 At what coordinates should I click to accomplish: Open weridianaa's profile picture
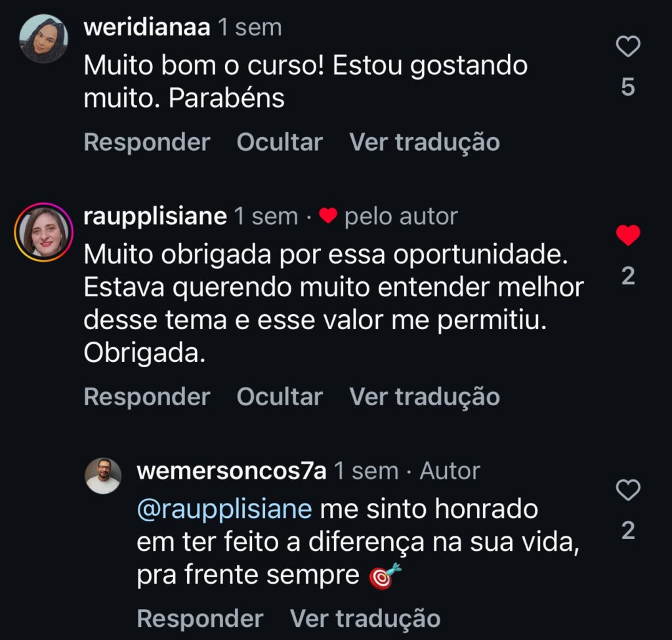(44, 39)
